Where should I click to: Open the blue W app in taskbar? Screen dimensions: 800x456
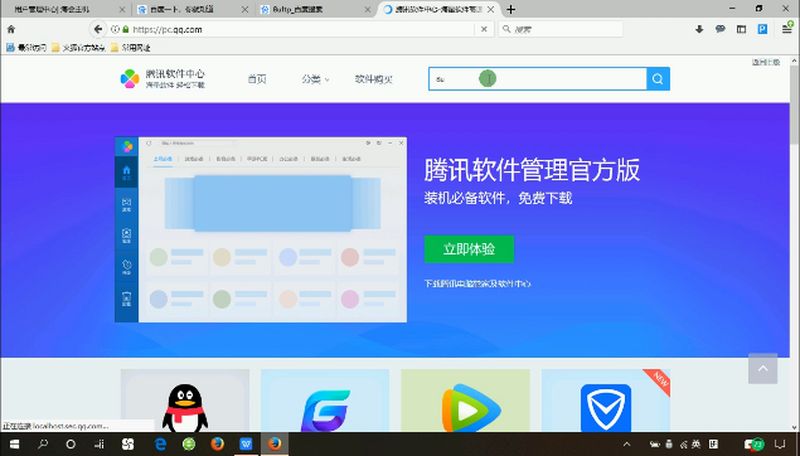[x=246, y=444]
